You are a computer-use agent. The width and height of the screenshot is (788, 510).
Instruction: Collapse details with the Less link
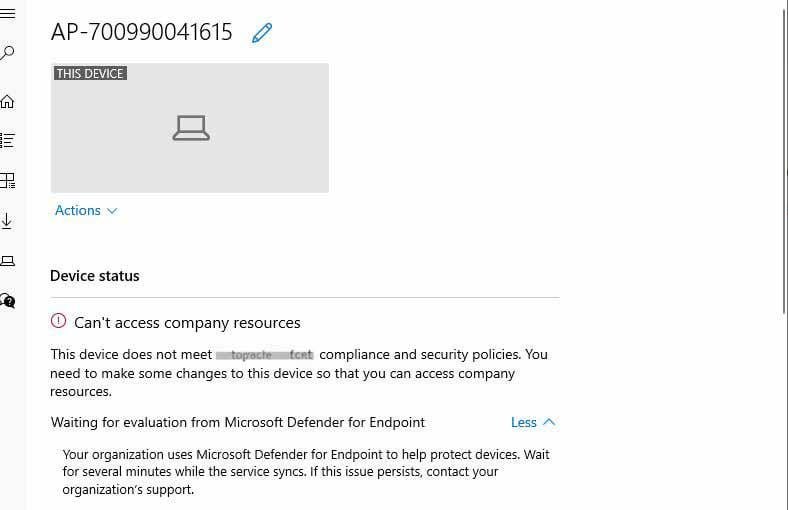(533, 423)
